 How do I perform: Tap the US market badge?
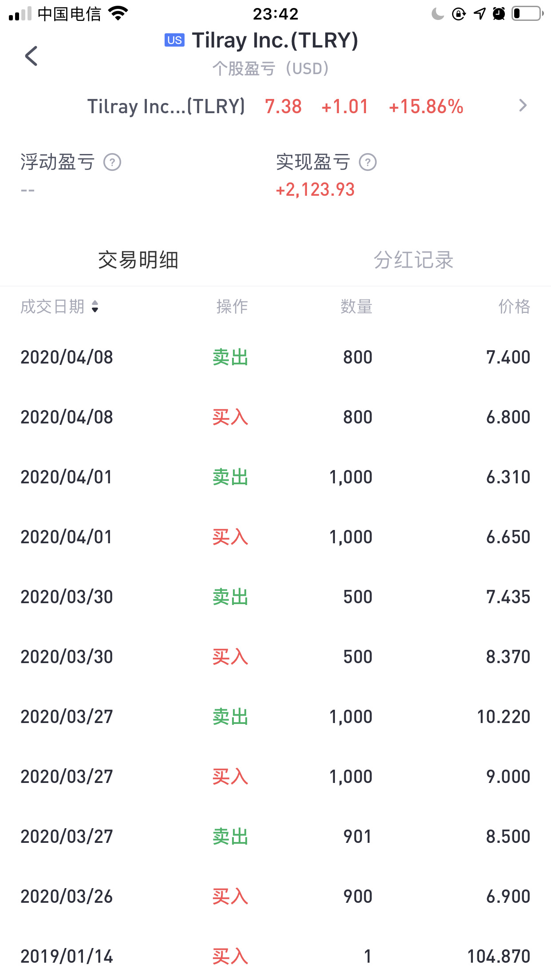(x=174, y=40)
